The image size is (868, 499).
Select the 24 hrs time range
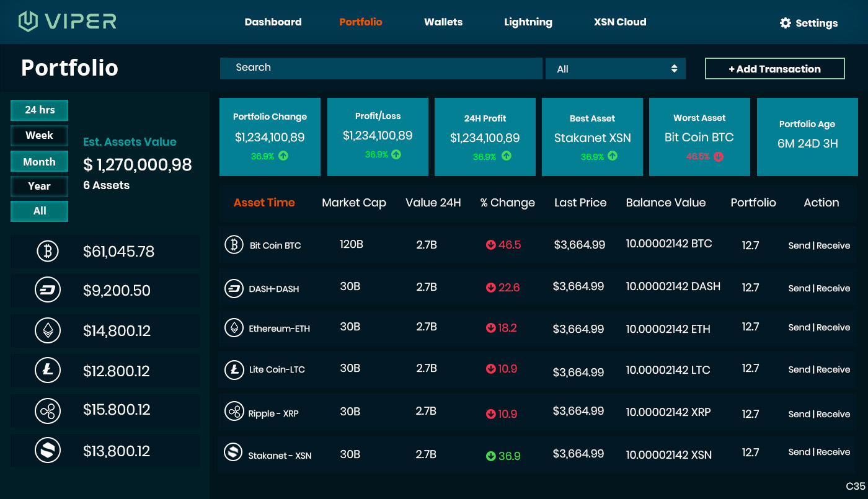tap(39, 110)
